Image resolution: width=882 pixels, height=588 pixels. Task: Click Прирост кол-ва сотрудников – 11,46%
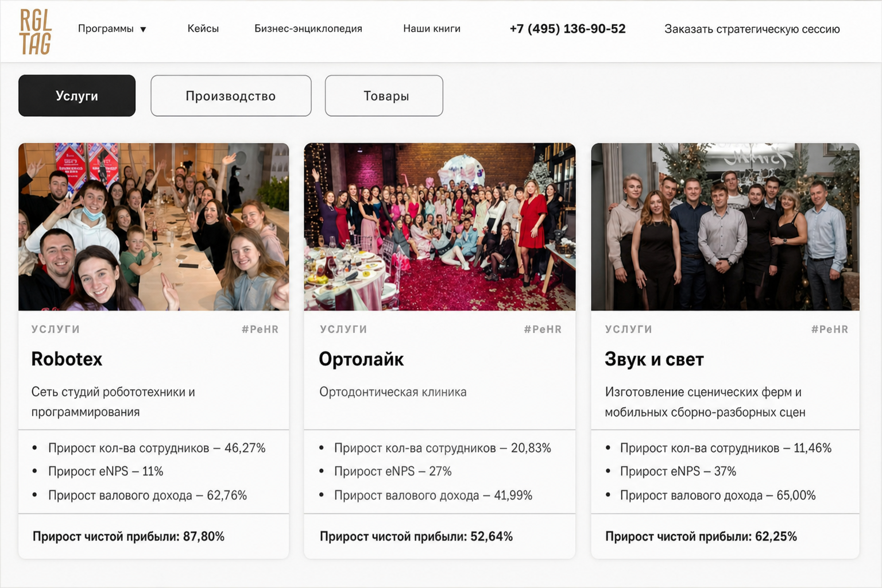726,448
